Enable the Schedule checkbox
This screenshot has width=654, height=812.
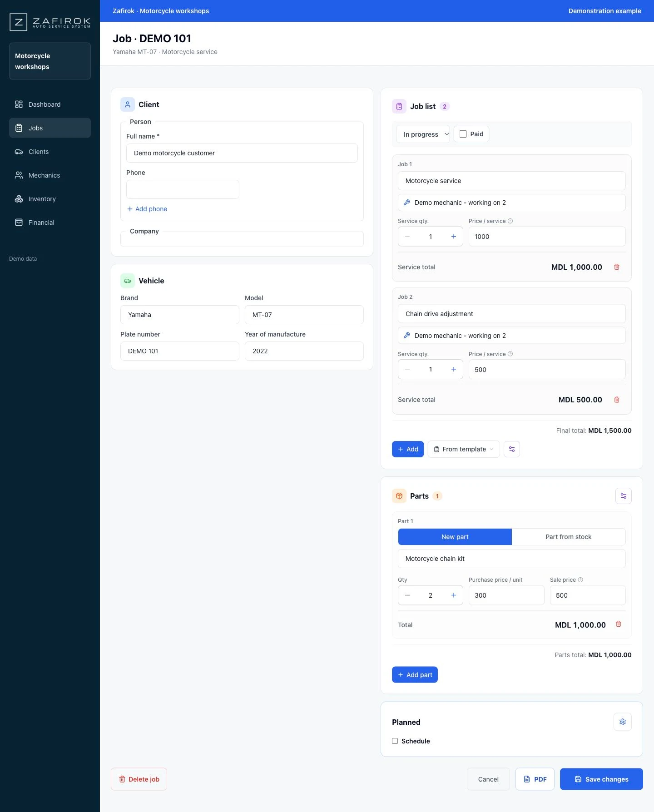click(395, 741)
